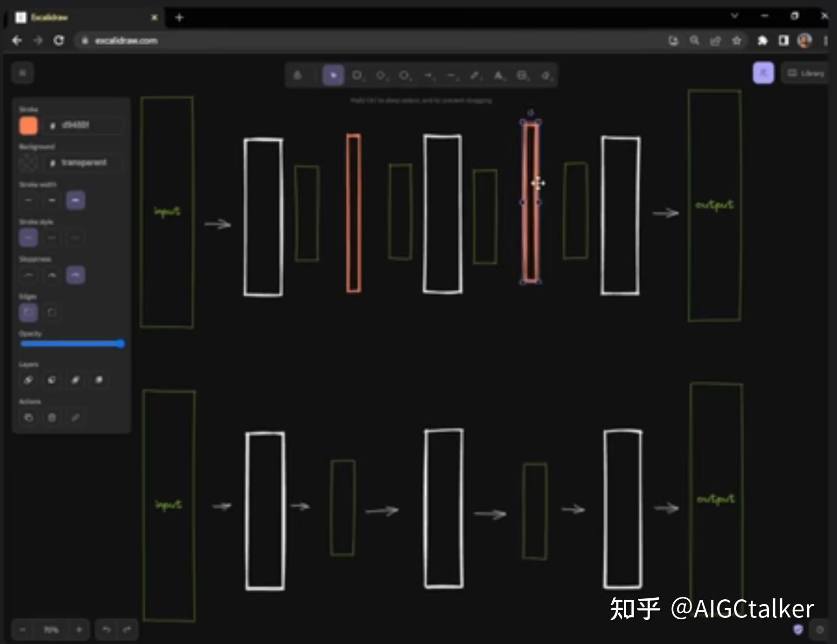This screenshot has width=837, height=644.
Task: Toggle the canvas lock tool
Action: click(298, 75)
